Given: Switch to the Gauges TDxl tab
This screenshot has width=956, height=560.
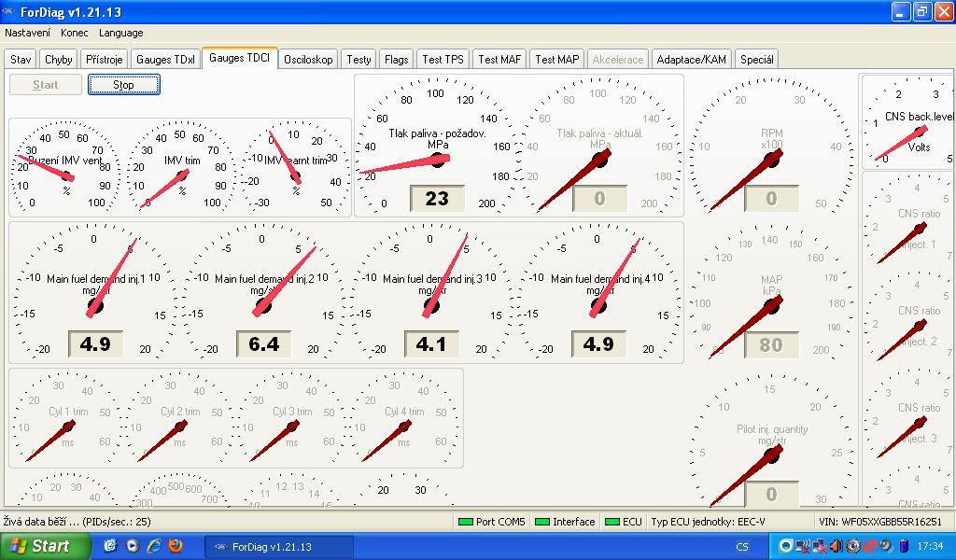Looking at the screenshot, I should [x=165, y=59].
